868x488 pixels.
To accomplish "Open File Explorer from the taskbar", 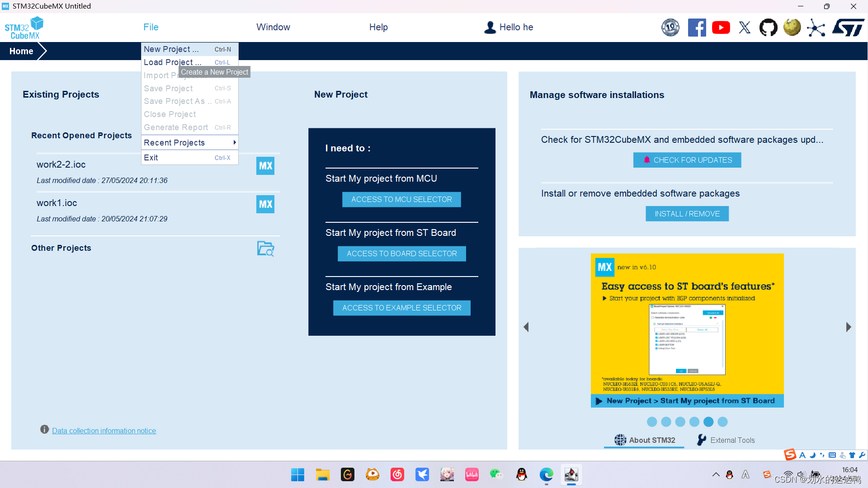I will (322, 474).
